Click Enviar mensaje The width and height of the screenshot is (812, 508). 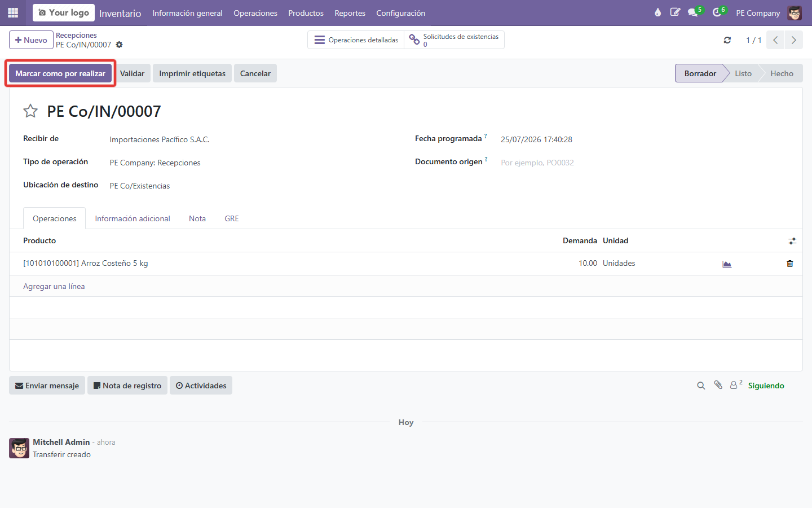pyautogui.click(x=47, y=386)
